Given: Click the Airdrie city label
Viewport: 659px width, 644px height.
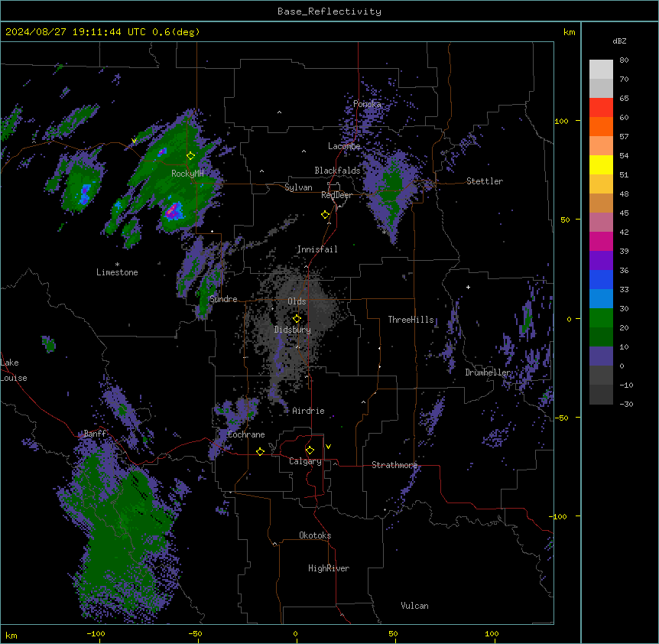Looking at the screenshot, I should pos(308,411).
